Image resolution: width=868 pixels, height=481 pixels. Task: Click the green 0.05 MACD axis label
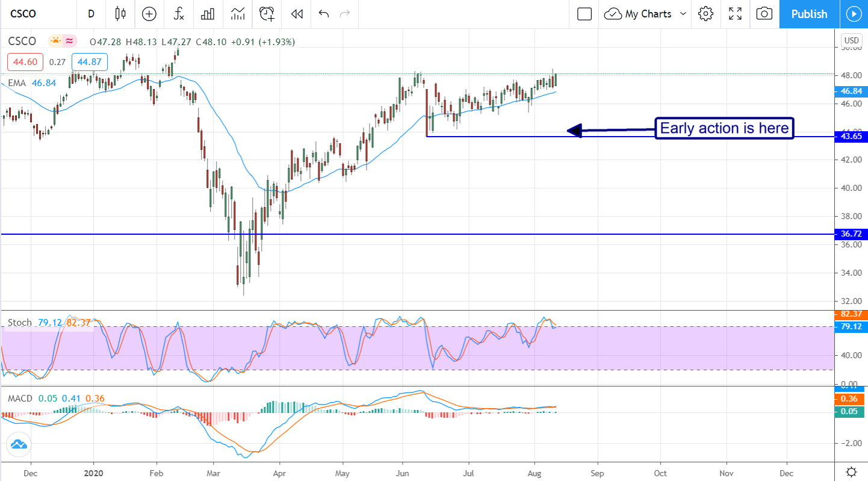[x=851, y=411]
